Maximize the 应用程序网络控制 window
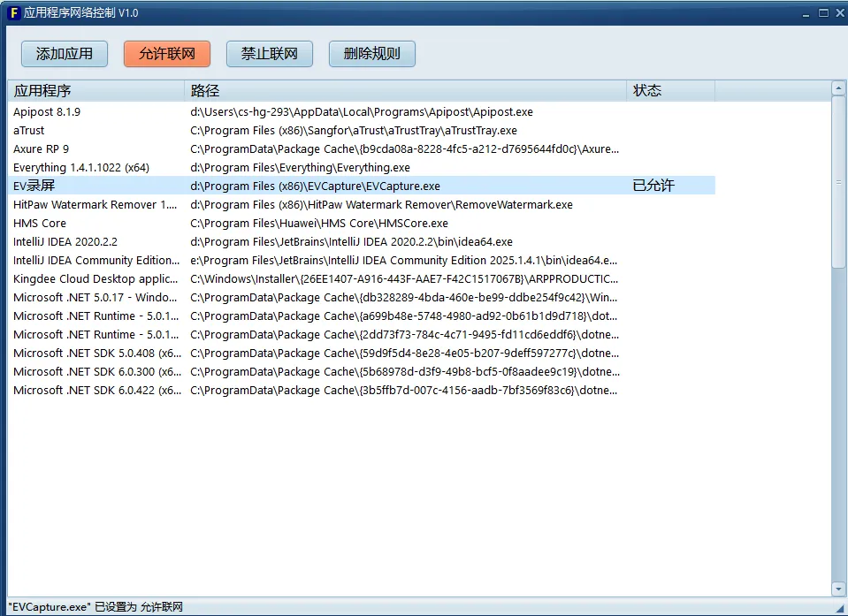848x616 pixels. point(823,13)
